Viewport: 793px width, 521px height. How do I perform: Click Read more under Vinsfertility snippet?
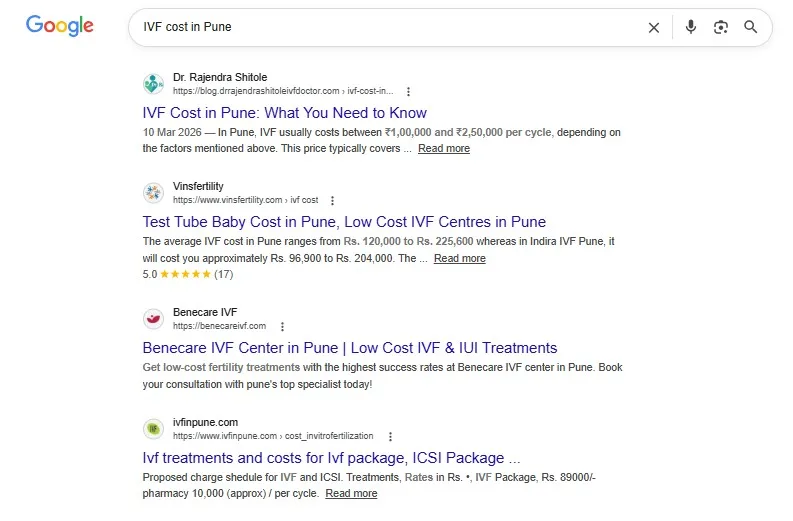[459, 258]
